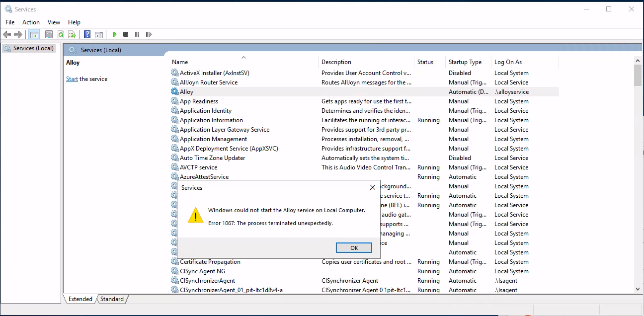Viewport: 644px width, 316px height.
Task: Toggle the Show/Hide Action Pane toolbar icon
Action: pyautogui.click(x=99, y=34)
